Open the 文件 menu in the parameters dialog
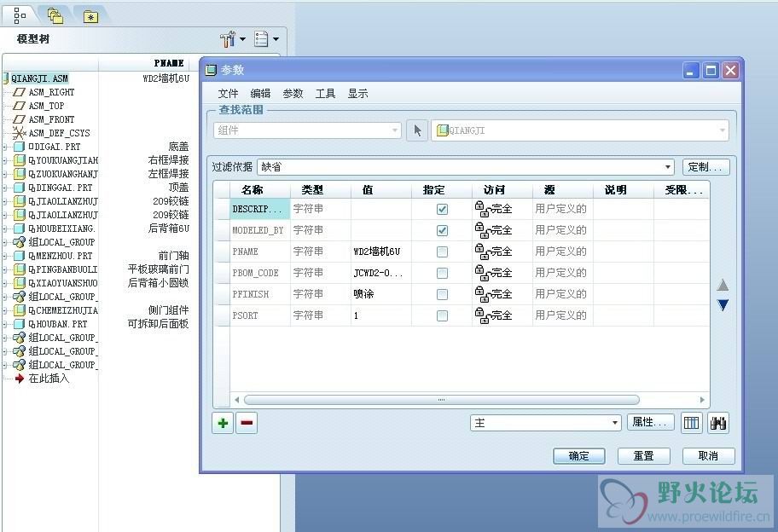778x532 pixels. tap(228, 93)
